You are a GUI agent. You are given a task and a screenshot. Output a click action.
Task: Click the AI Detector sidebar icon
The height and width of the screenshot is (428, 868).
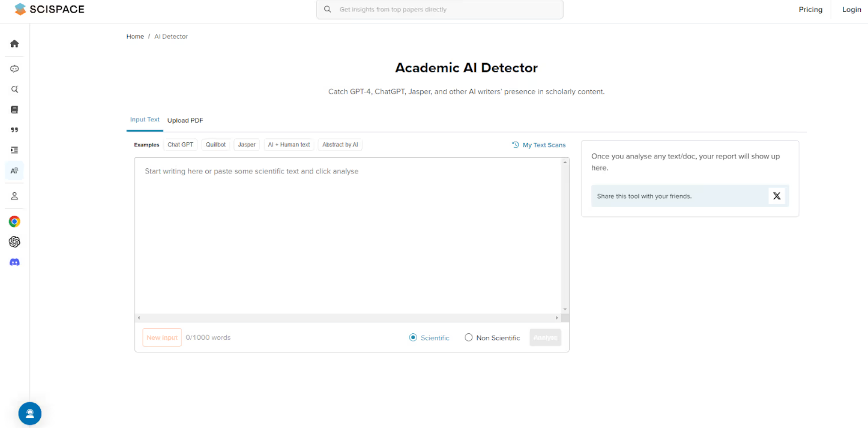pyautogui.click(x=15, y=171)
